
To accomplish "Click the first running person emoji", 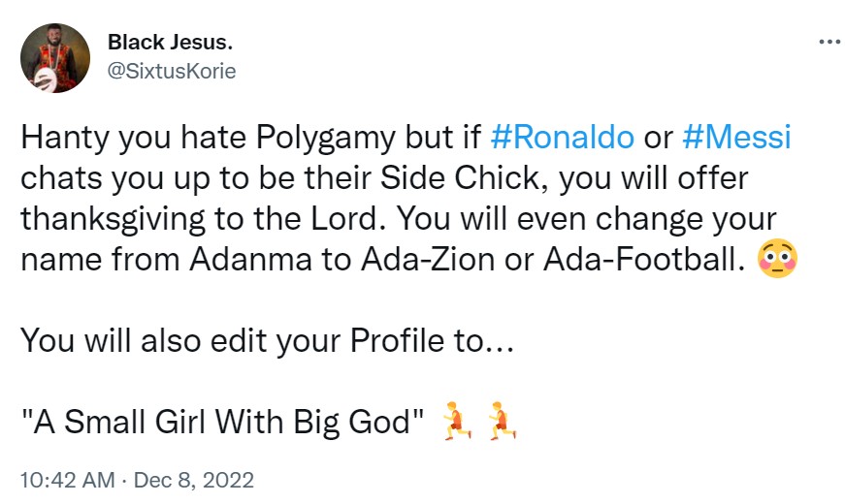I will pos(455,420).
